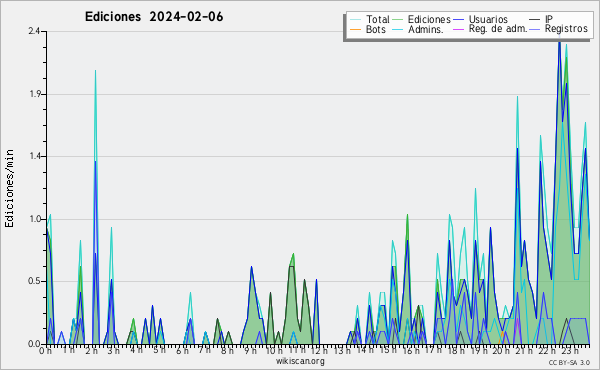
Task: Select the 'IP' legend entry
Action: [549, 19]
